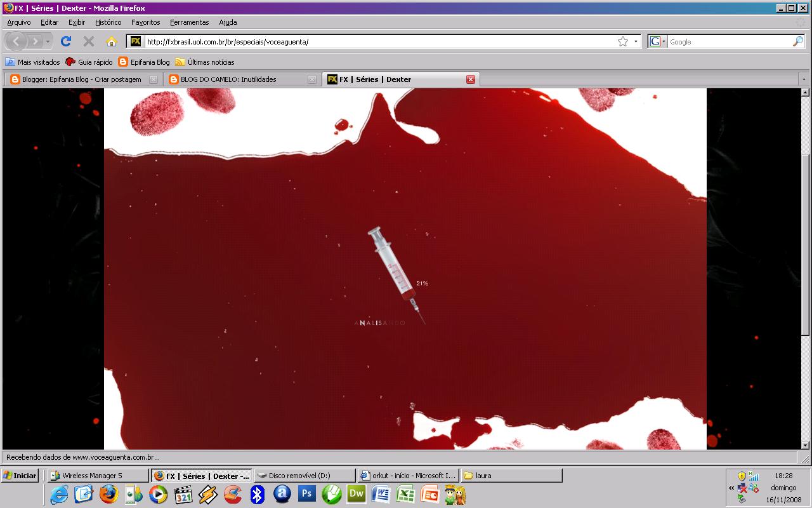Focus the Google search field
This screenshot has width=812, height=508.
click(730, 41)
